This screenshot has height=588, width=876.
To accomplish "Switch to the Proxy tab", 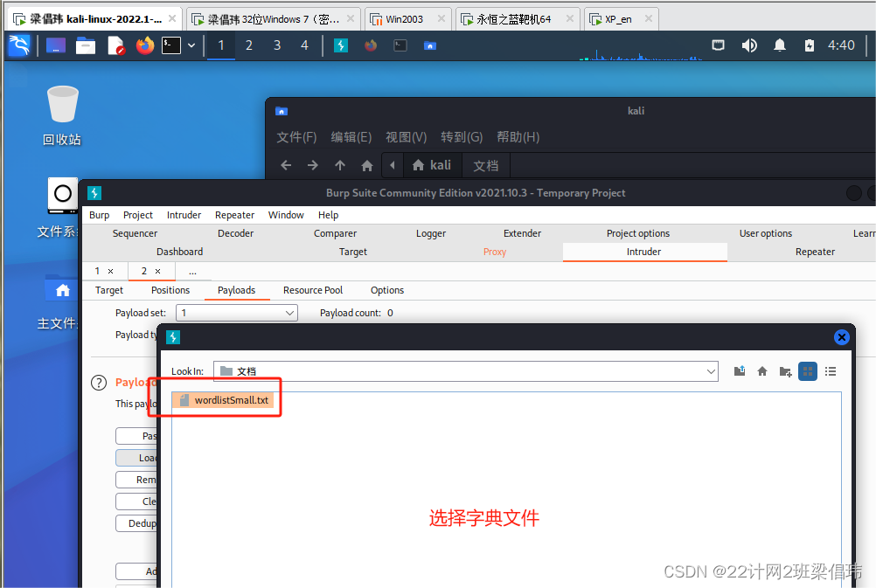I will pyautogui.click(x=495, y=252).
